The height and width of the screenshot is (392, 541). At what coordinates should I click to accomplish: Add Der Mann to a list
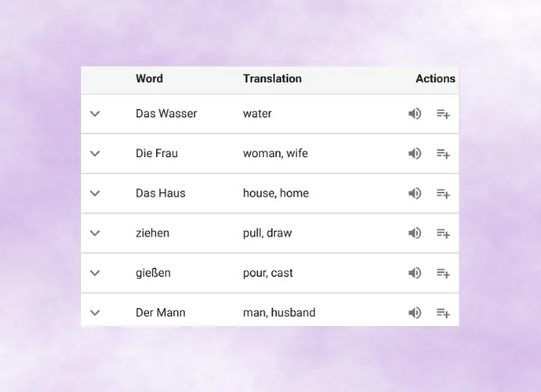click(443, 313)
